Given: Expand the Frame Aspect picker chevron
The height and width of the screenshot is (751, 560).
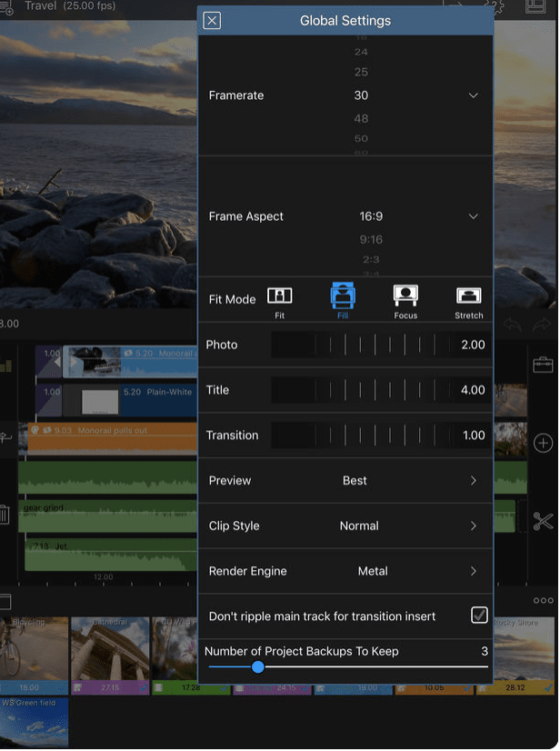Looking at the screenshot, I should [473, 216].
